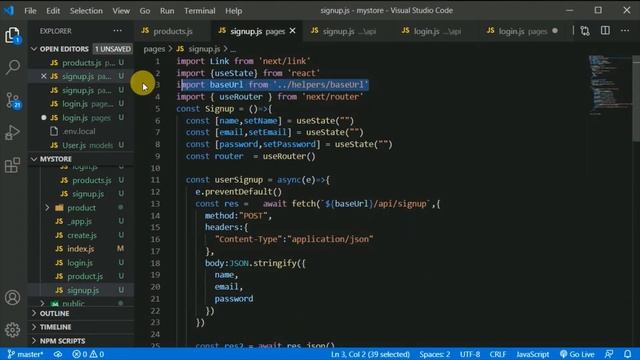Open Explorer more actions ellipsis
This screenshot has width=640, height=360.
point(118,31)
